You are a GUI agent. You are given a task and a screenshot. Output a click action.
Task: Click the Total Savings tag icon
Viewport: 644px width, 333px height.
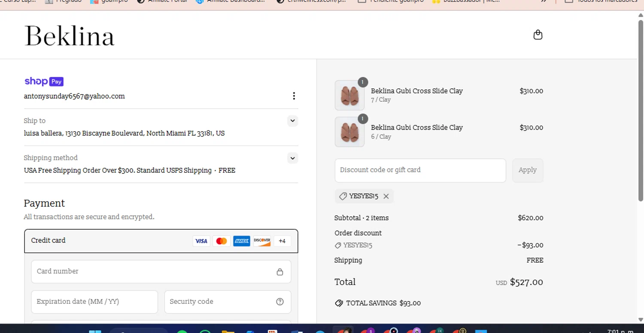coord(339,303)
